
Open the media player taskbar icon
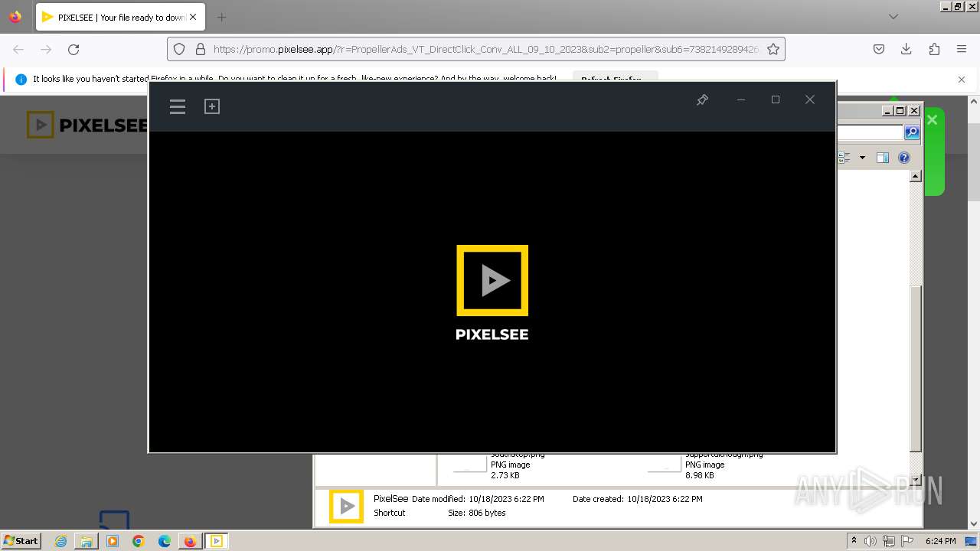[113, 541]
